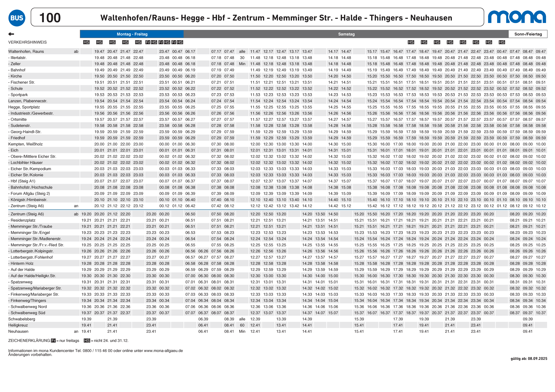This screenshot has height=392, width=555.
Task: Click the left-pointing direction arrow
Action: [x=11, y=34]
